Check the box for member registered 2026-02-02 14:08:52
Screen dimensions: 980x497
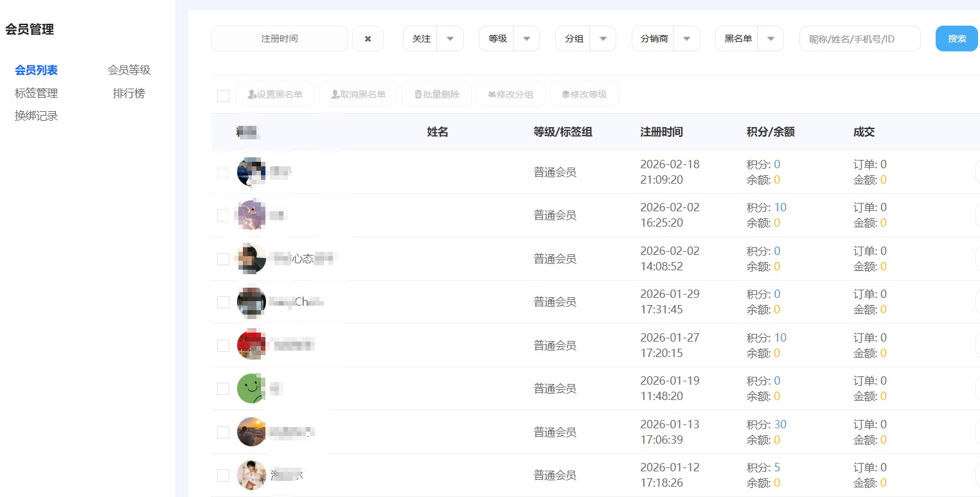[x=223, y=259]
